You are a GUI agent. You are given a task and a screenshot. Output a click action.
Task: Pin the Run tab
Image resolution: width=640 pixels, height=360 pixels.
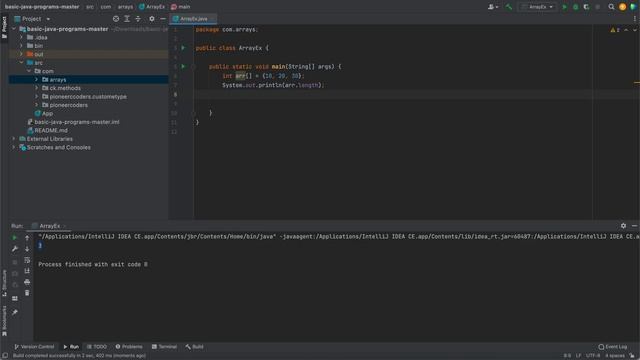pyautogui.click(x=15, y=312)
